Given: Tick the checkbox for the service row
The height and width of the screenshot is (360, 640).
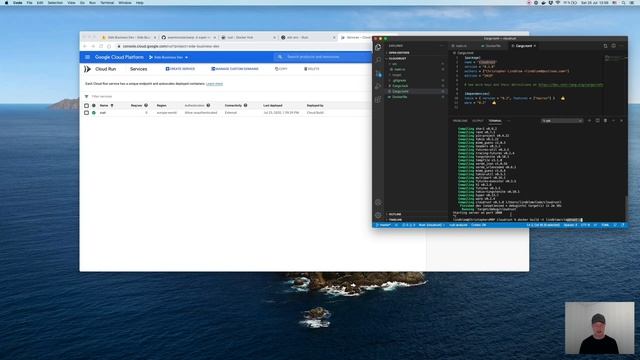Looking at the screenshot, I should pos(86,113).
